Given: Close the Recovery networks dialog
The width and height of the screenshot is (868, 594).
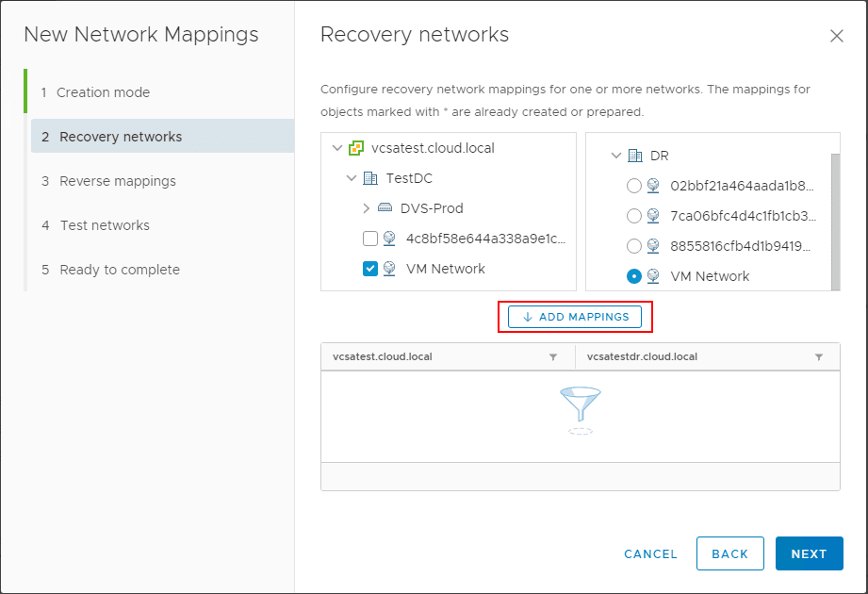Looking at the screenshot, I should click(836, 36).
